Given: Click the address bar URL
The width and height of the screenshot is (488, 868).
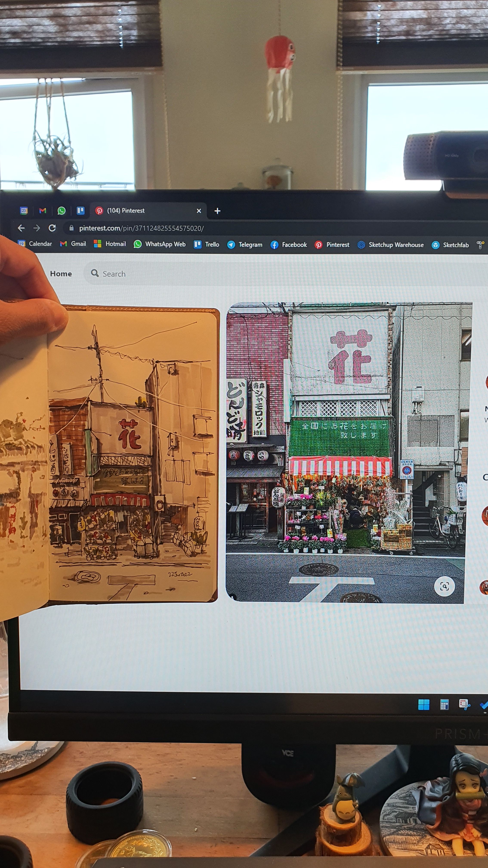Looking at the screenshot, I should coord(141,228).
